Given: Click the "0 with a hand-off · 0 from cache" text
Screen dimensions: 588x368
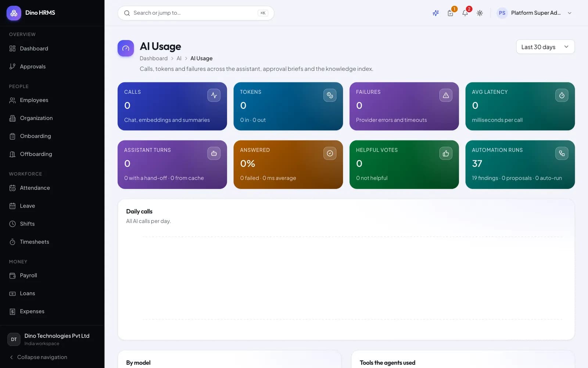Looking at the screenshot, I should (164, 178).
